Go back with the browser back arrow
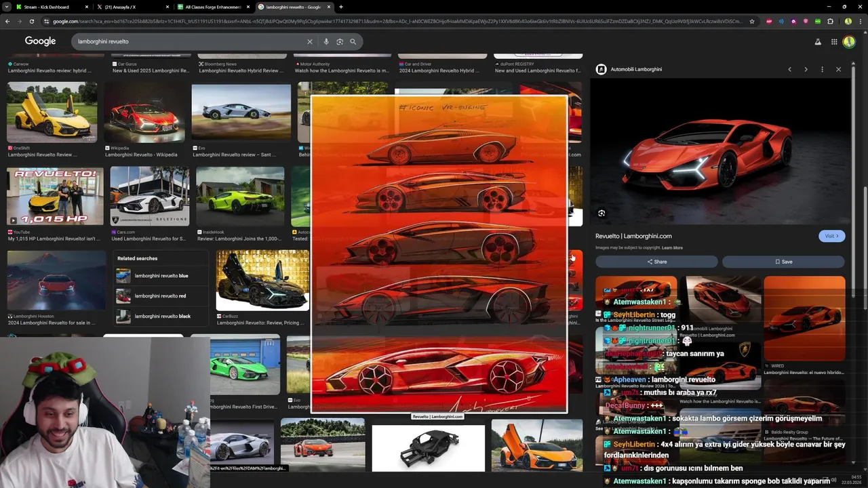This screenshot has width=868, height=488. click(x=7, y=22)
